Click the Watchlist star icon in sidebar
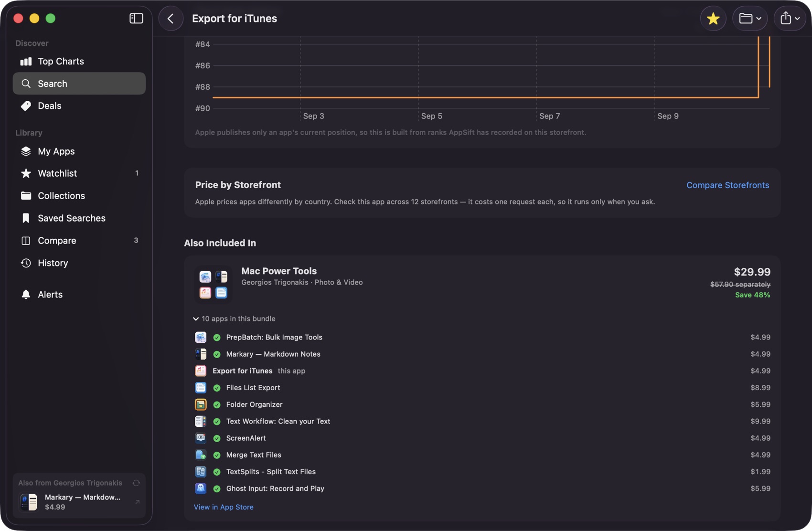The width and height of the screenshot is (812, 531). 26,173
